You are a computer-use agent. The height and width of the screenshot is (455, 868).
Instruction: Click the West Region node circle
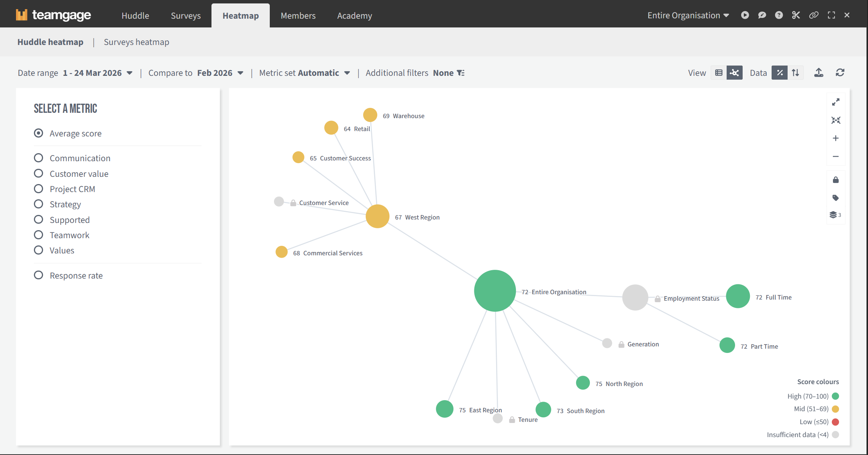(377, 216)
